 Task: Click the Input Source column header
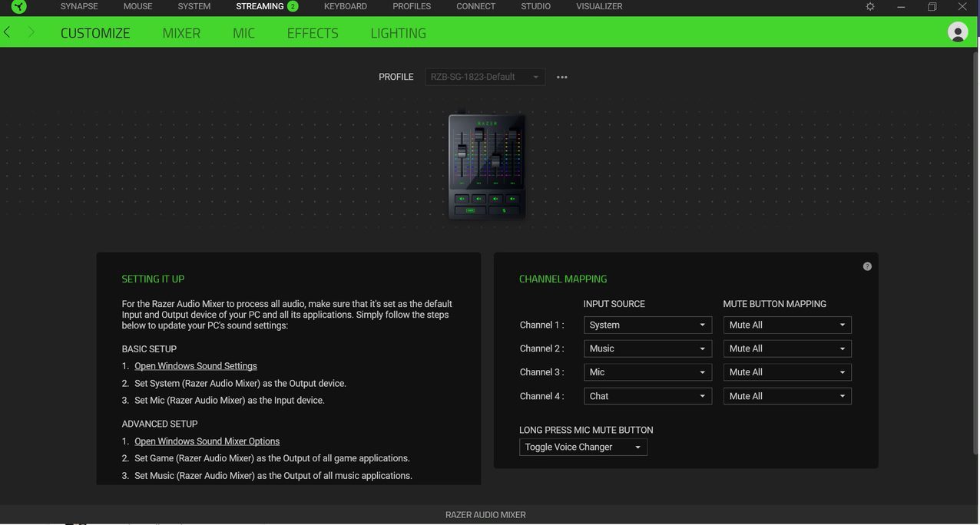coord(614,304)
